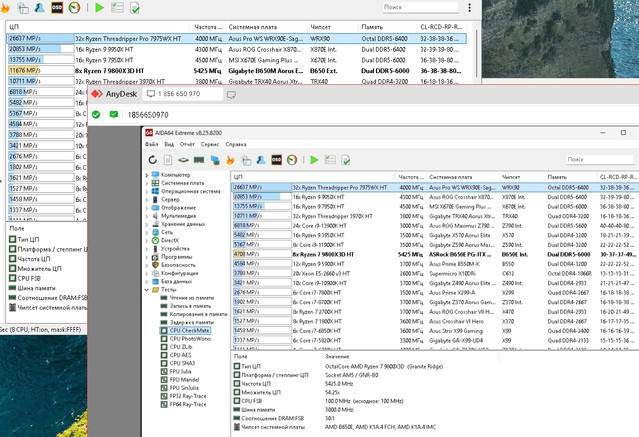Click the OSD icon in the background AIDA64 toolbar

click(x=57, y=7)
